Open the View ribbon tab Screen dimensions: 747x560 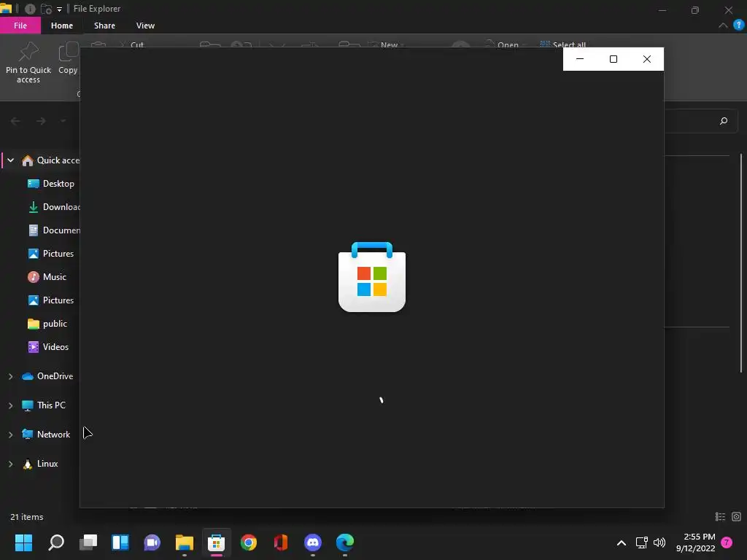pos(145,26)
